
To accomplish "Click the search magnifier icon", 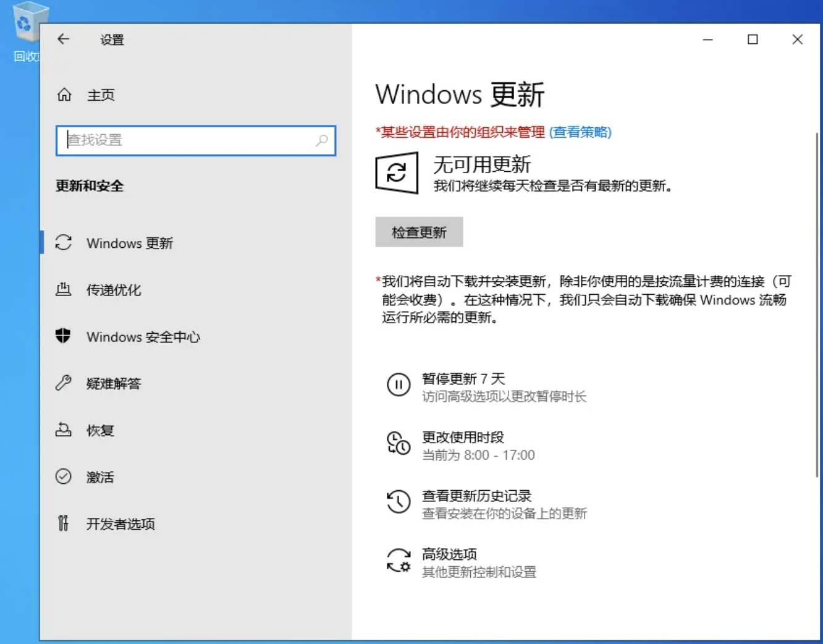I will pos(322,140).
